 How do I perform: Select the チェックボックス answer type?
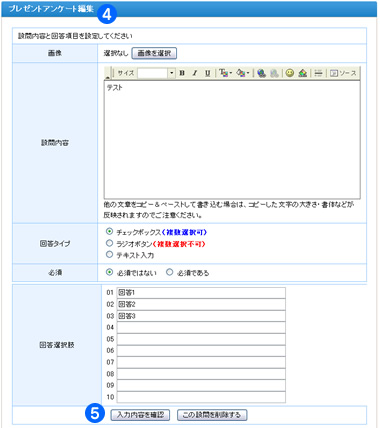pos(109,231)
